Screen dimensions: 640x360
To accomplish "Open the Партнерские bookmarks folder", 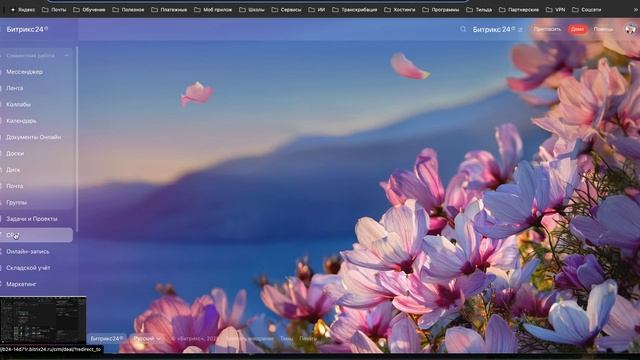I will coord(519,9).
